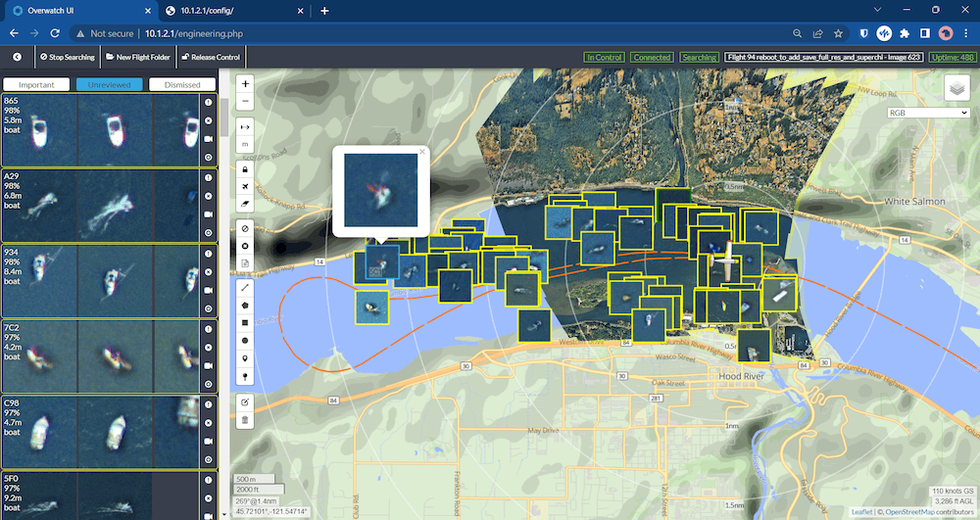Click video camera icon for detection 934

tap(208, 290)
